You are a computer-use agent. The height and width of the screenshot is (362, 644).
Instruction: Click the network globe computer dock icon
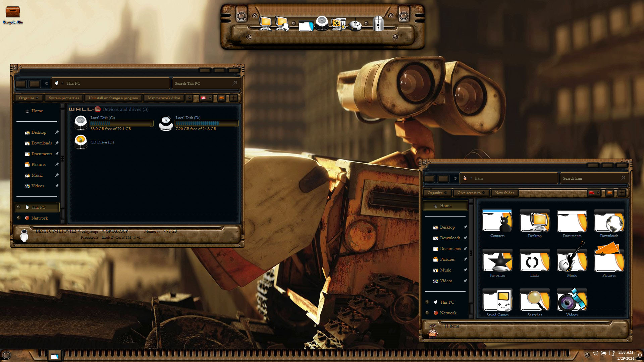click(x=282, y=24)
